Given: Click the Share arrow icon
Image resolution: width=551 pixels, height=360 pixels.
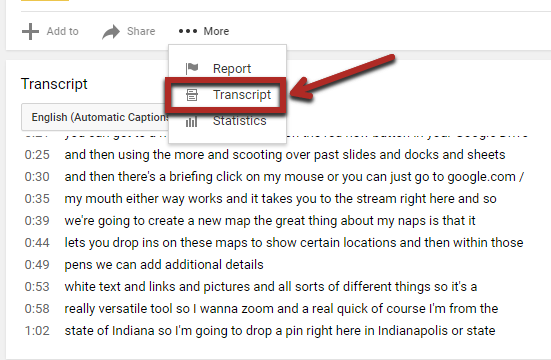Looking at the screenshot, I should pyautogui.click(x=111, y=32).
